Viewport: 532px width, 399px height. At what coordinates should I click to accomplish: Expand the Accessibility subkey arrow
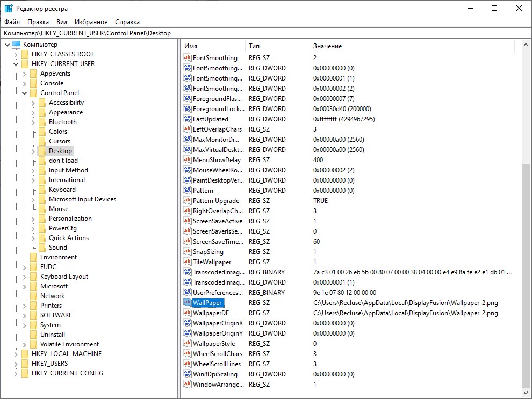point(33,103)
